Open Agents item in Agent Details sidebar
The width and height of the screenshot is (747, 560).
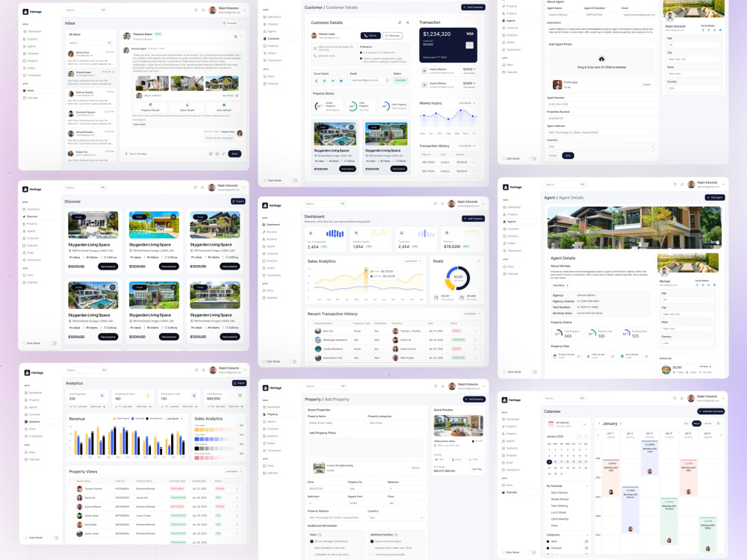[520, 222]
